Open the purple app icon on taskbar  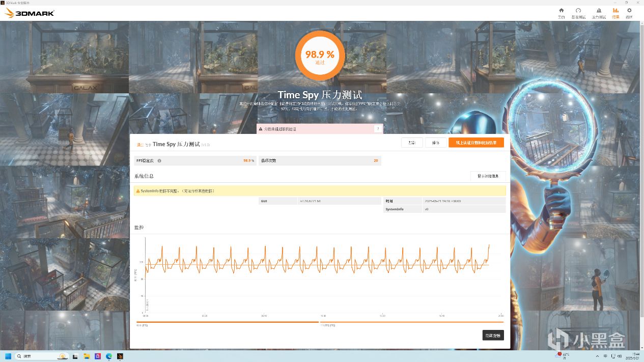coord(98,356)
